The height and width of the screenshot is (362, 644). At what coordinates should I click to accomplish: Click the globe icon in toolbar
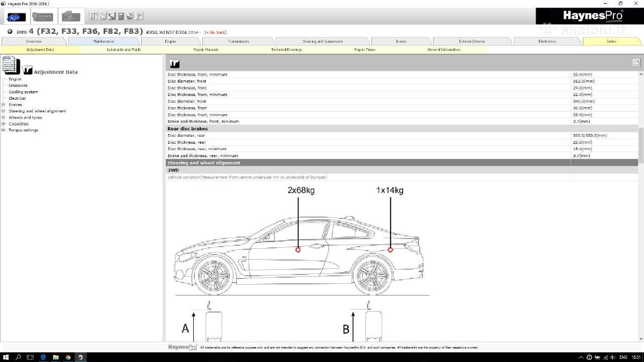(x=130, y=17)
